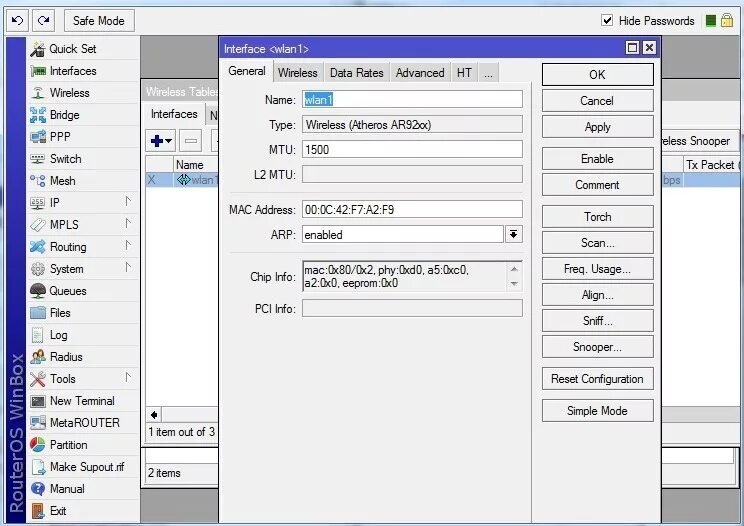This screenshot has width=744, height=526.
Task: Show more tabs via the ellipsis tab
Action: tap(488, 73)
